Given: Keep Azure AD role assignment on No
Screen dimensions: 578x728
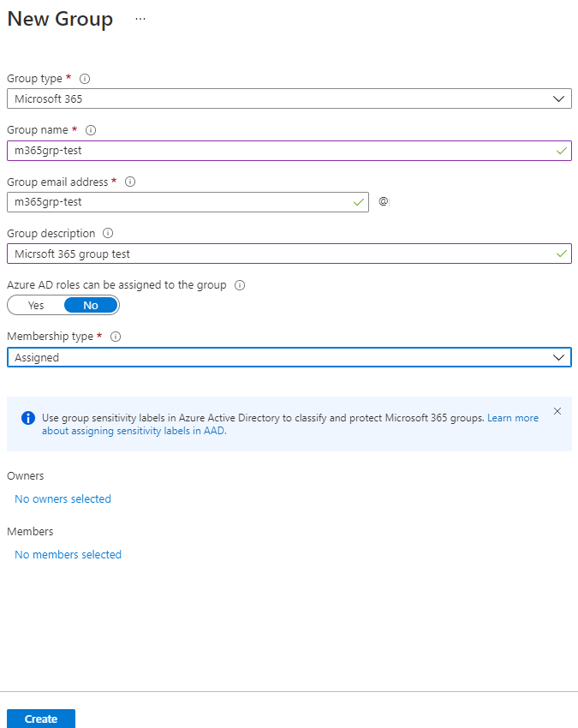Looking at the screenshot, I should 90,305.
